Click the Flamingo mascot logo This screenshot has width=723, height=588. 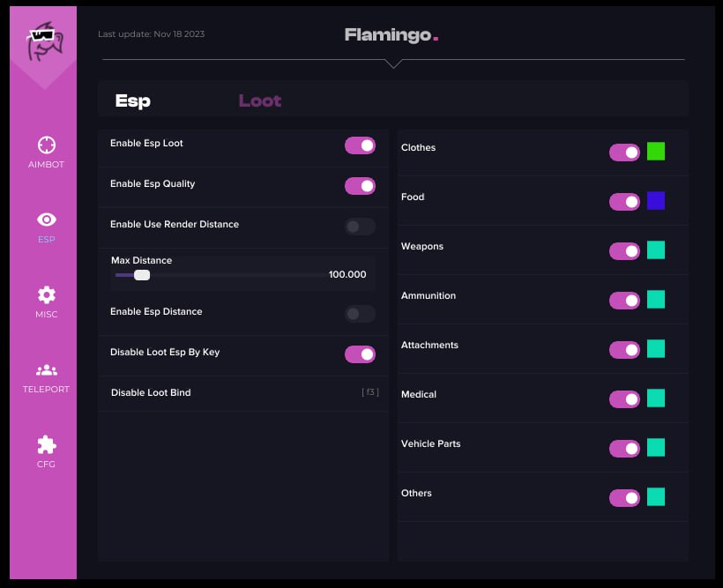point(45,41)
